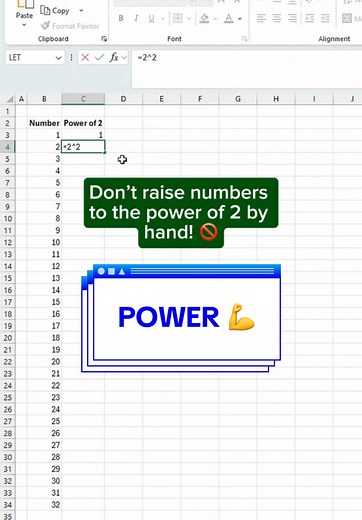The width and height of the screenshot is (362, 520).
Task: Click cell B3 with number 1
Action: (44, 135)
